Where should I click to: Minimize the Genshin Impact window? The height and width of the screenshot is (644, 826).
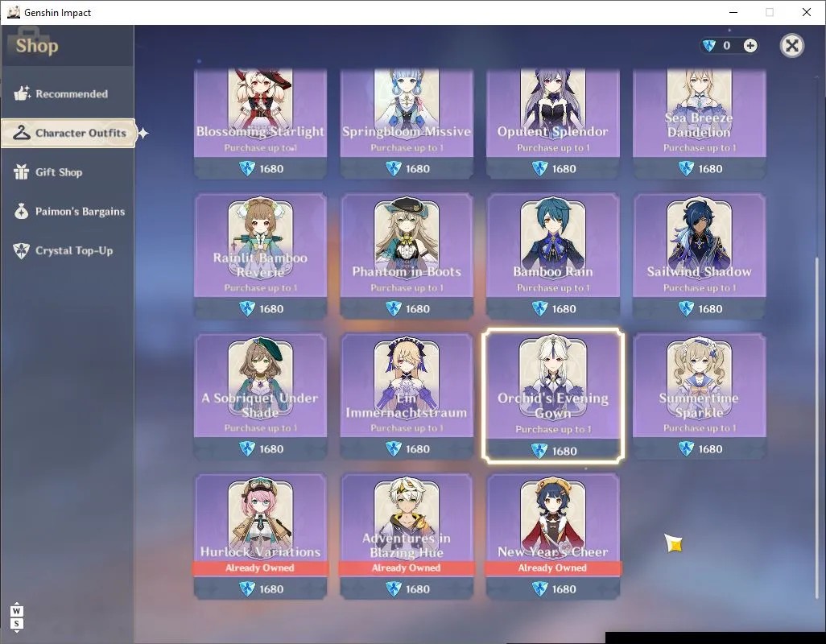pyautogui.click(x=733, y=12)
